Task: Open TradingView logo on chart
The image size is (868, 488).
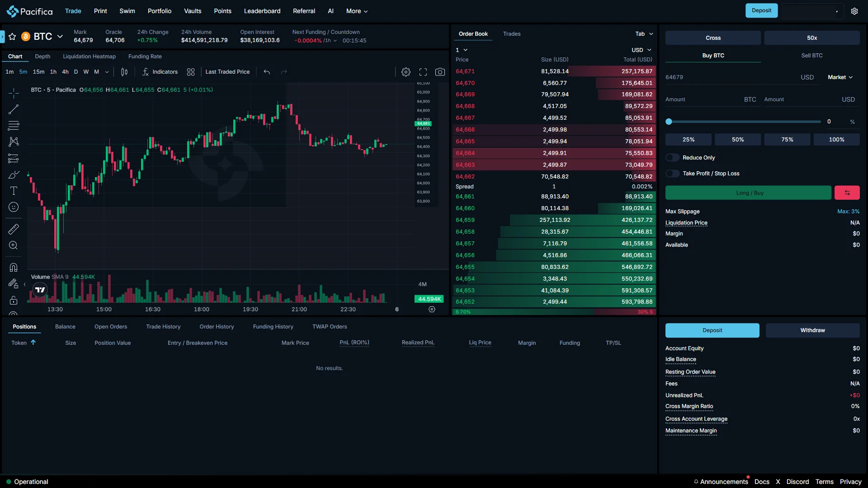Action: pyautogui.click(x=40, y=290)
